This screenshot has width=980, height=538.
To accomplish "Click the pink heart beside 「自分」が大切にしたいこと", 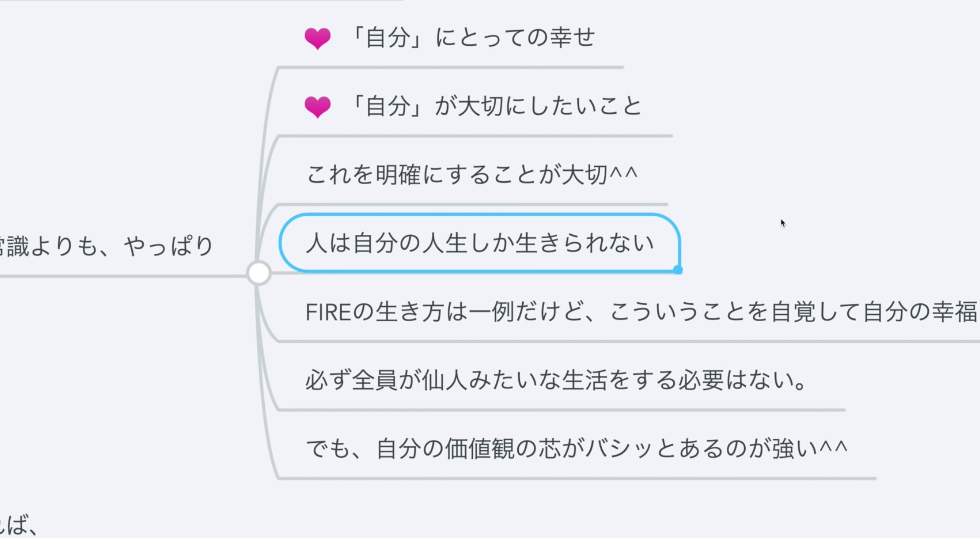I will pos(317,107).
